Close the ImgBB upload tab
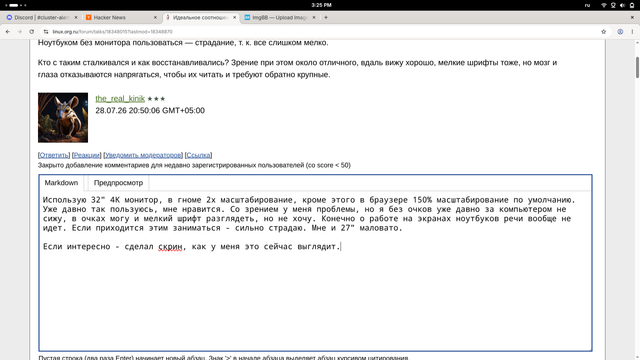This screenshot has height=360, width=640. point(313,18)
